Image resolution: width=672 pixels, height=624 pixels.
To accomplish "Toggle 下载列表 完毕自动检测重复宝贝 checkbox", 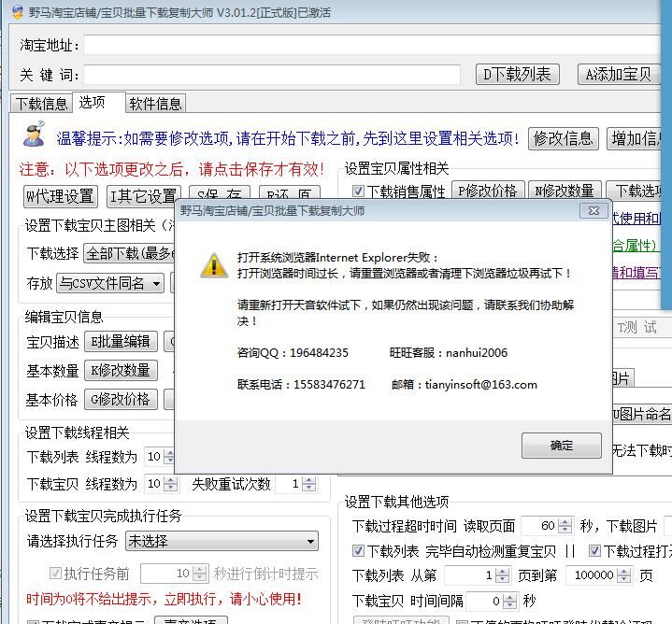I will [x=358, y=551].
